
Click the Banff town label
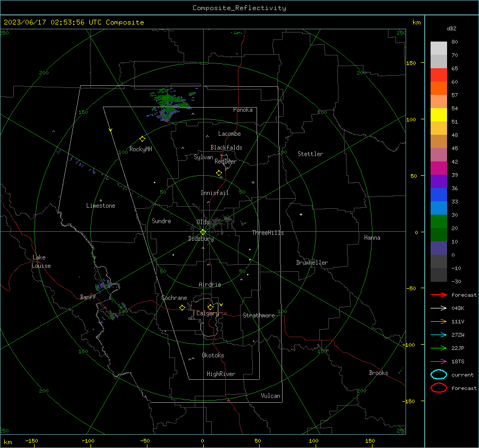pos(88,297)
